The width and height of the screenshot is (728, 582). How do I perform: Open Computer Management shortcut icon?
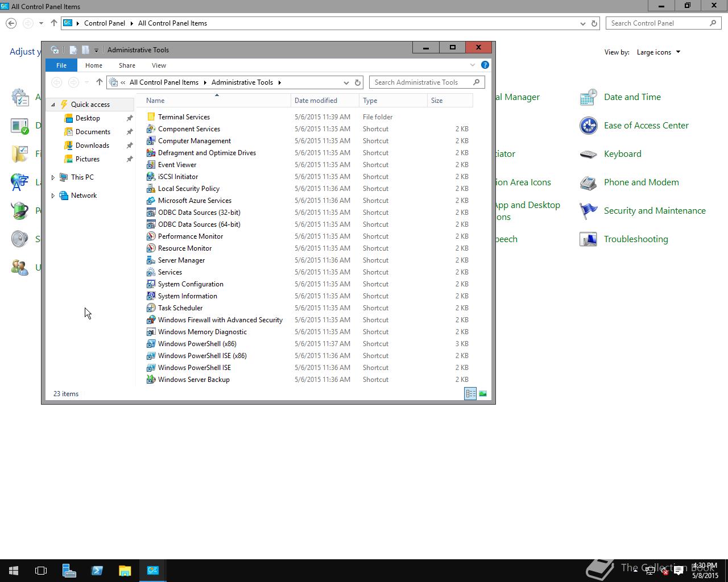(x=151, y=141)
